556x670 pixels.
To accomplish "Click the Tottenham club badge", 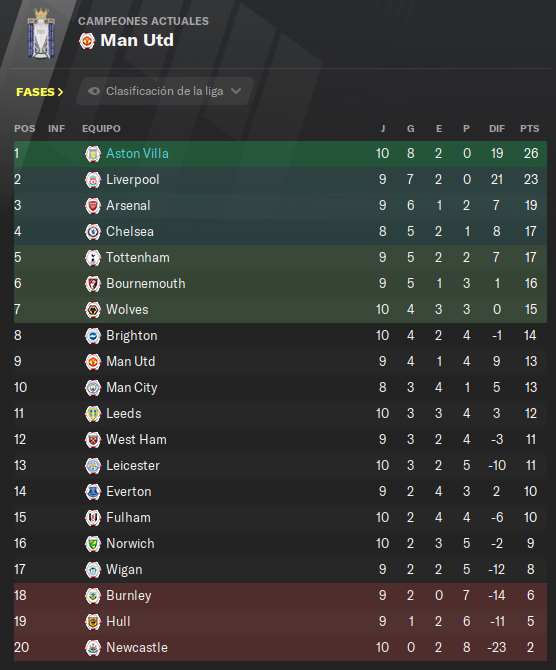I will tap(93, 258).
